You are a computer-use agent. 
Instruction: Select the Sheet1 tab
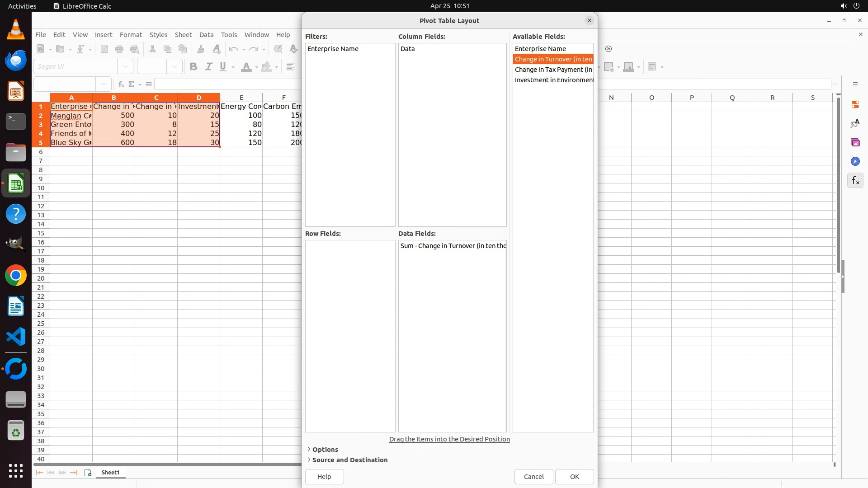point(110,473)
